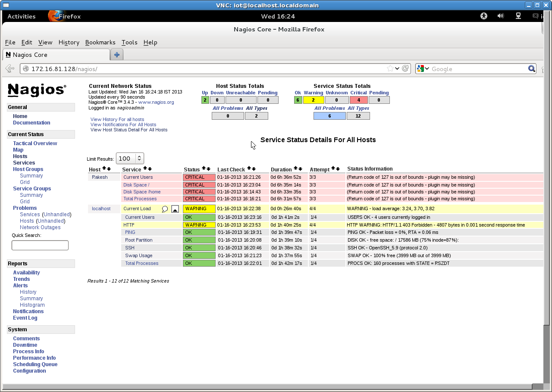The height and width of the screenshot is (392, 552).
Task: Sort Status column ascending with up arrow
Action: tap(204, 169)
